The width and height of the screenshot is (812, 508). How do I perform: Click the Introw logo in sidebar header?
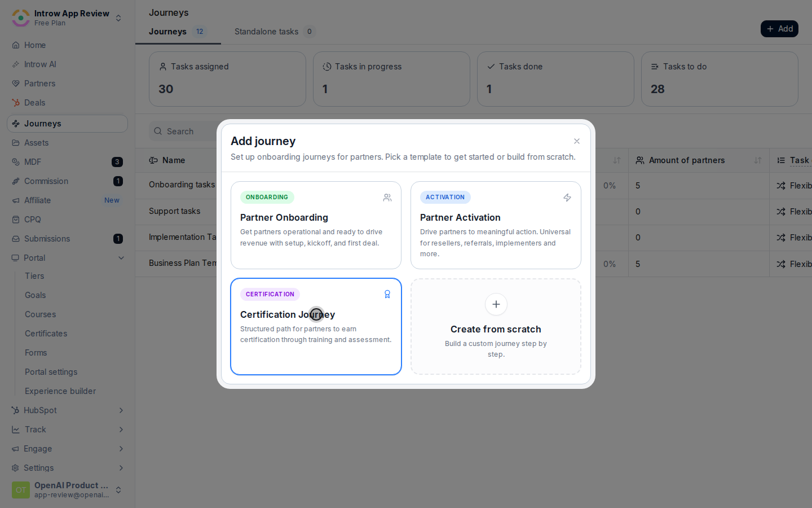[x=21, y=18]
